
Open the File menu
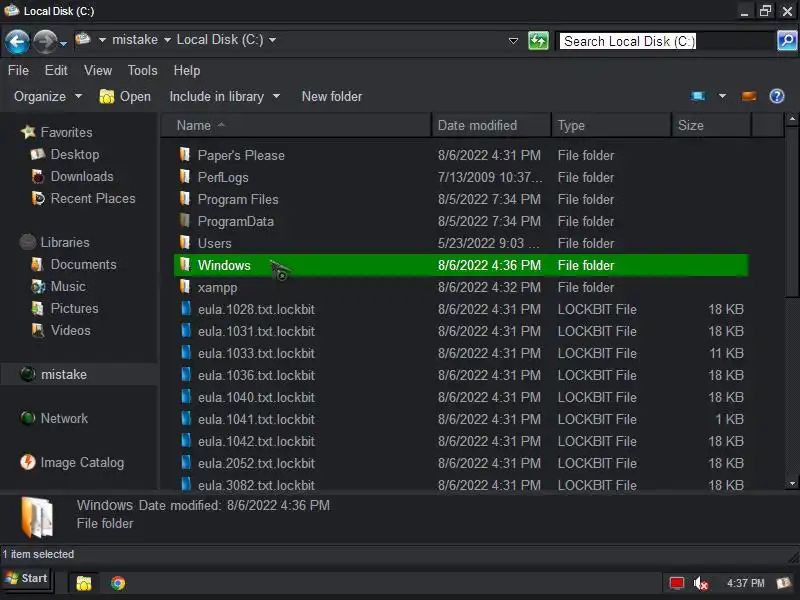coord(18,70)
